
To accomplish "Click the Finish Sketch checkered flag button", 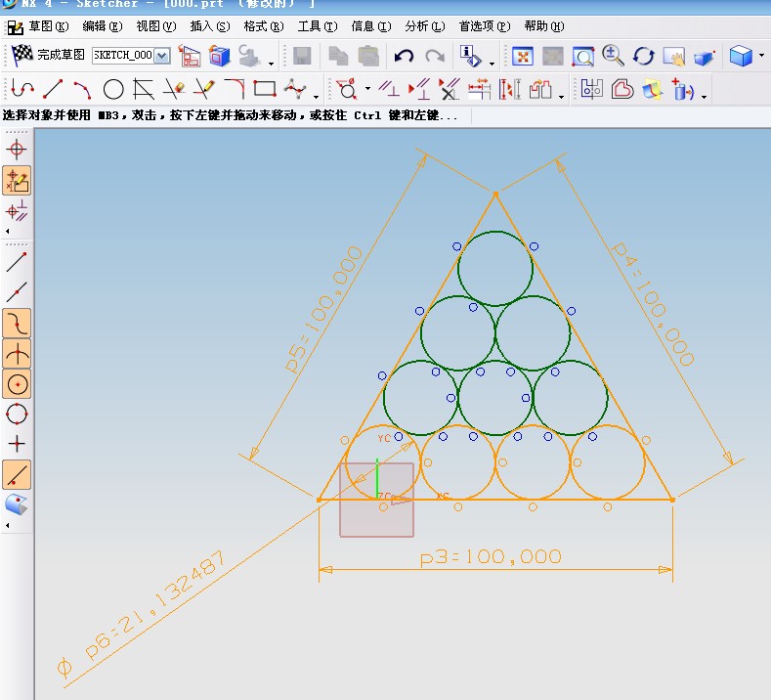I will coord(22,55).
